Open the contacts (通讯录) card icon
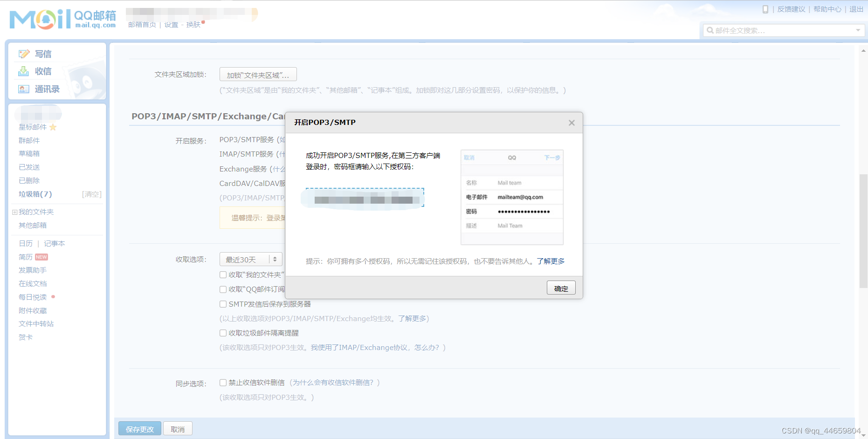Screen dimensions: 868x439 tap(24, 89)
